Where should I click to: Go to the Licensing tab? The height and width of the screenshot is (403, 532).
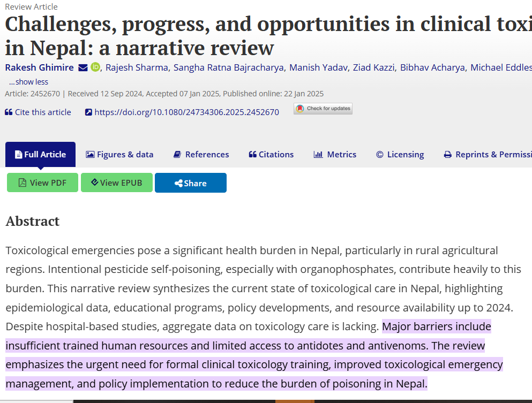click(400, 155)
